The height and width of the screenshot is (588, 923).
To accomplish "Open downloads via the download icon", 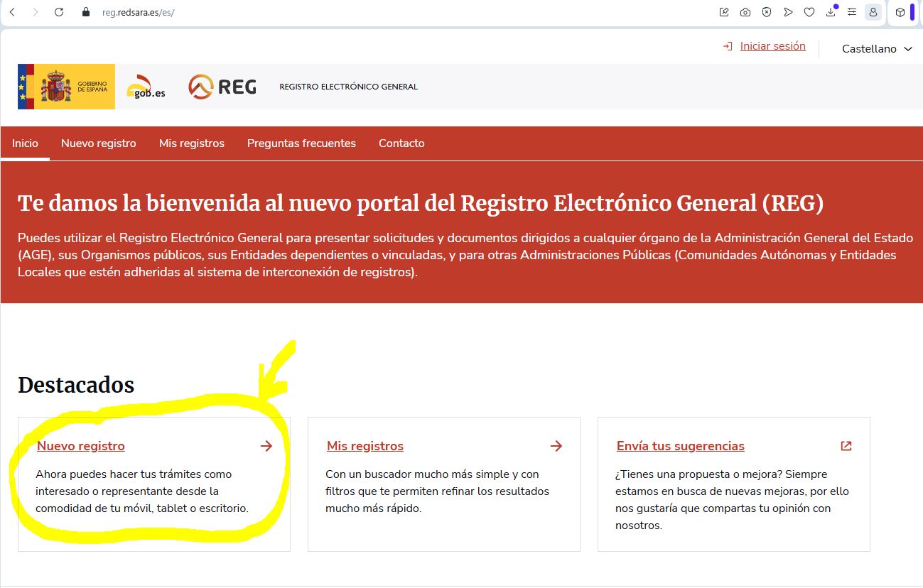I will click(831, 12).
